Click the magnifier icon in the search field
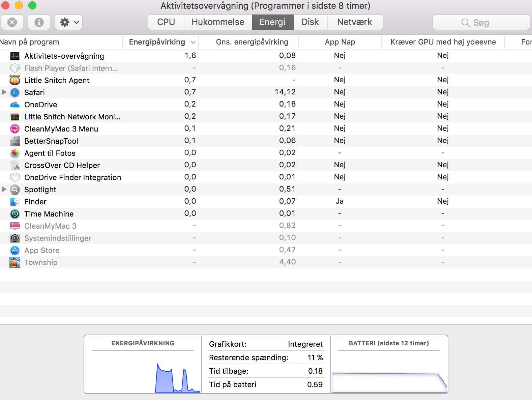Viewport: 532px width, 400px height. (465, 23)
